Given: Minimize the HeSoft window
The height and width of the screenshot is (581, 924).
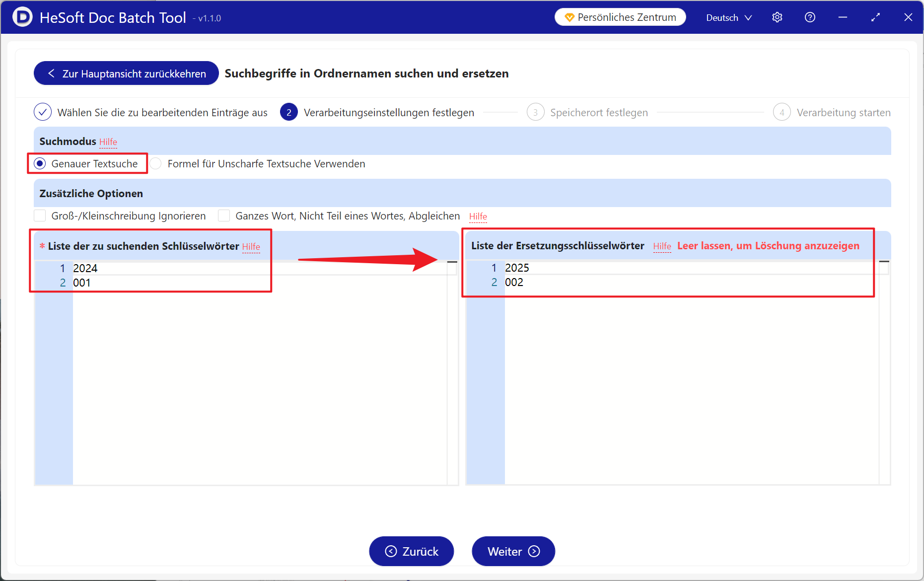Looking at the screenshot, I should [843, 17].
